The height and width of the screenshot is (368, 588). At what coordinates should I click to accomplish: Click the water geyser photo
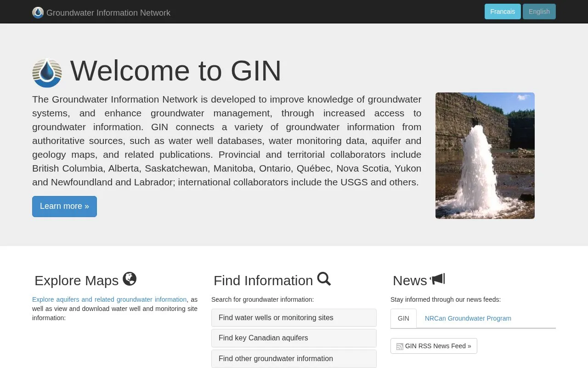pyautogui.click(x=485, y=155)
